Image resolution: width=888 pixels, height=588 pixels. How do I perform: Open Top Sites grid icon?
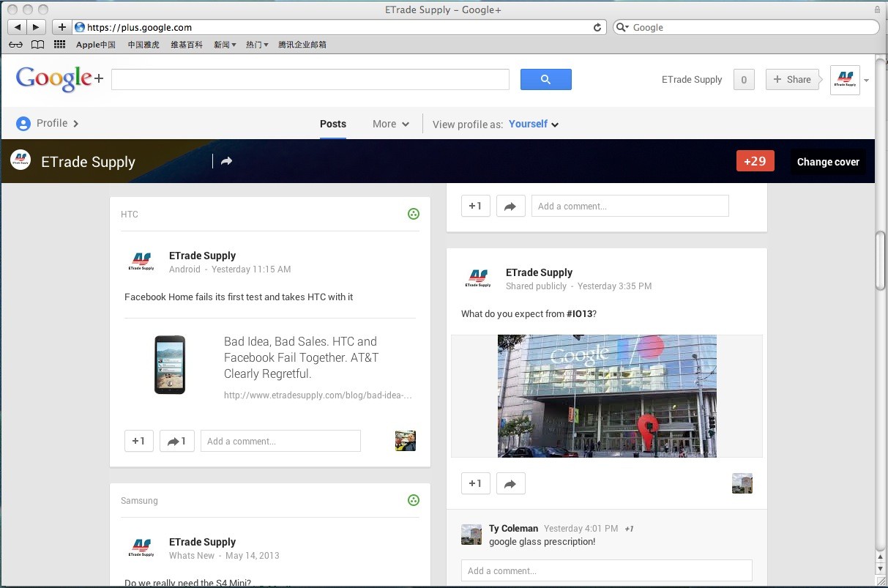pos(60,45)
